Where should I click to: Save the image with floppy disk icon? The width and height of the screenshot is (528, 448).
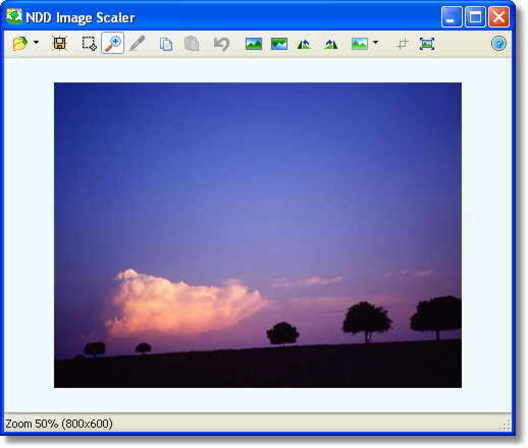coord(60,44)
